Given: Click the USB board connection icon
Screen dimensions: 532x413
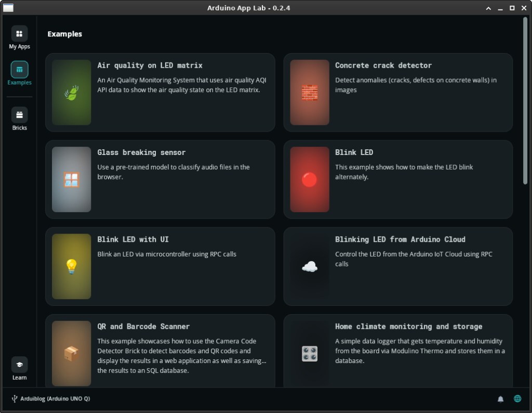Looking at the screenshot, I should point(15,399).
